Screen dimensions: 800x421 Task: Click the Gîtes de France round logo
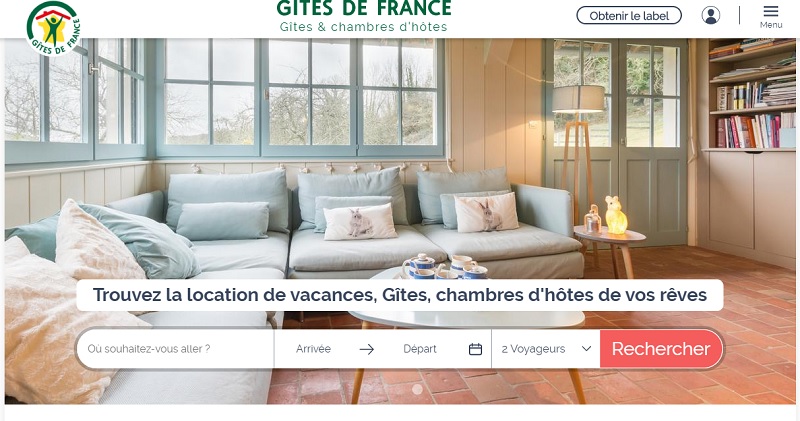click(54, 28)
